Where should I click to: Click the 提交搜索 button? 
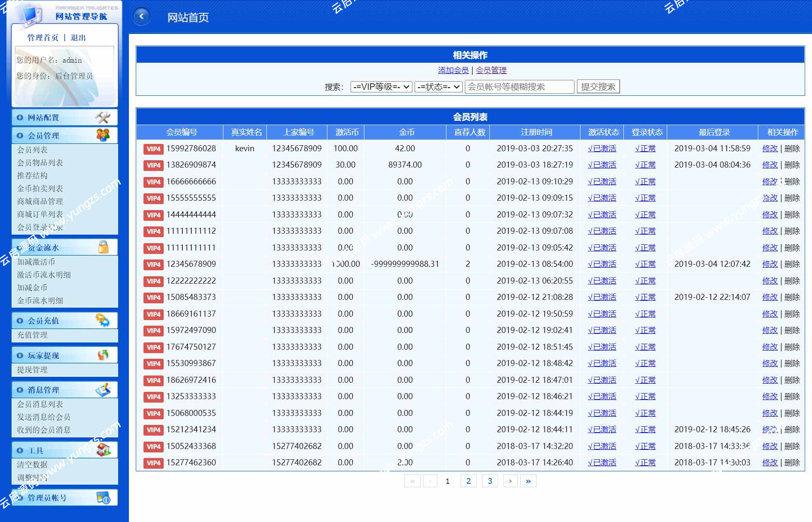tap(598, 86)
